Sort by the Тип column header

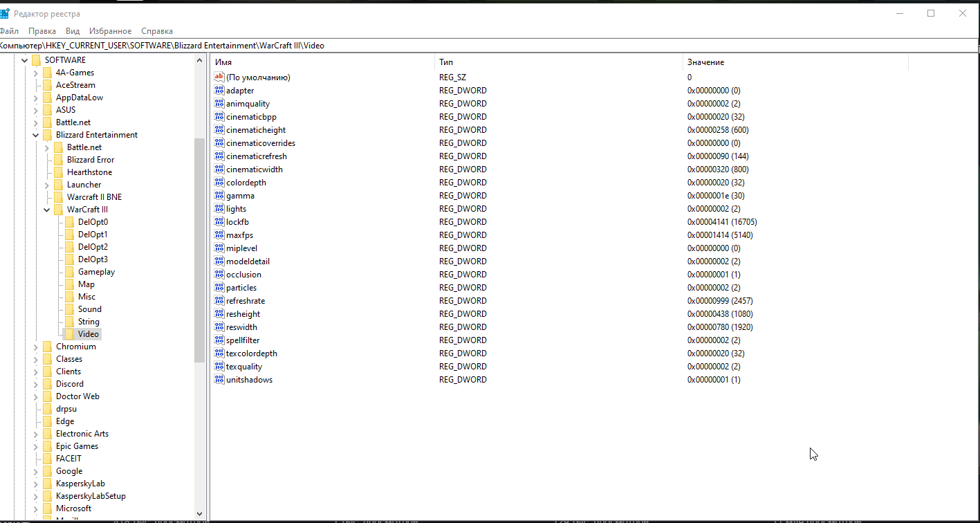[x=559, y=62]
